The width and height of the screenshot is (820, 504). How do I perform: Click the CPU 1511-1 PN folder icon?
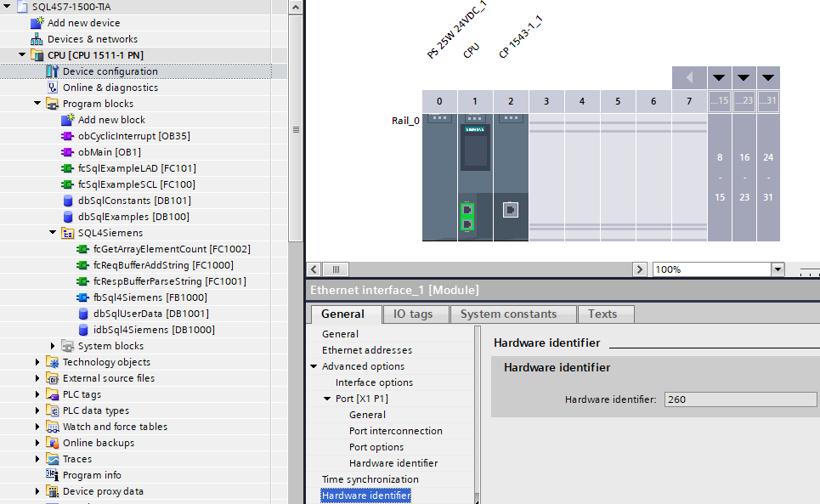(37, 55)
